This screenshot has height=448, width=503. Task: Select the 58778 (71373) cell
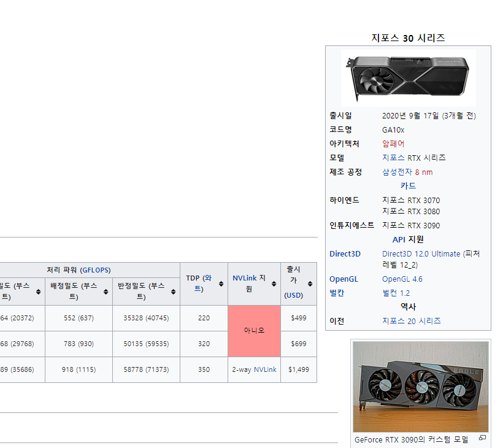click(x=146, y=369)
